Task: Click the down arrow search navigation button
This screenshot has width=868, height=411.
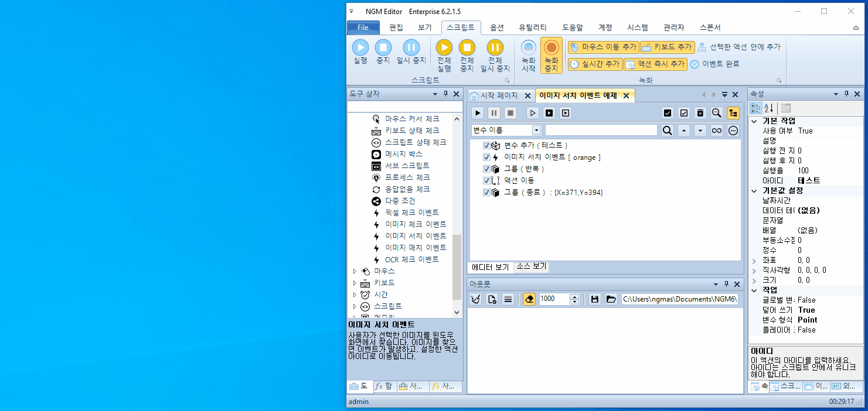Action: [x=700, y=131]
